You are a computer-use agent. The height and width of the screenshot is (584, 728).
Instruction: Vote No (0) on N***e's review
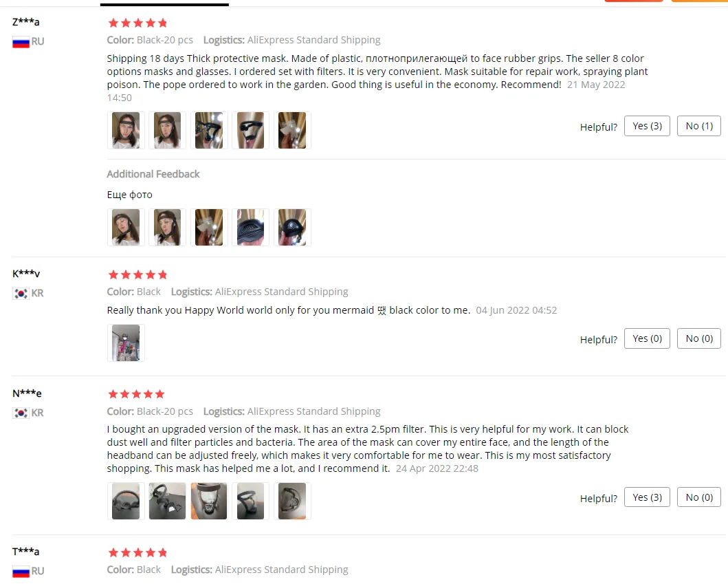pos(698,497)
